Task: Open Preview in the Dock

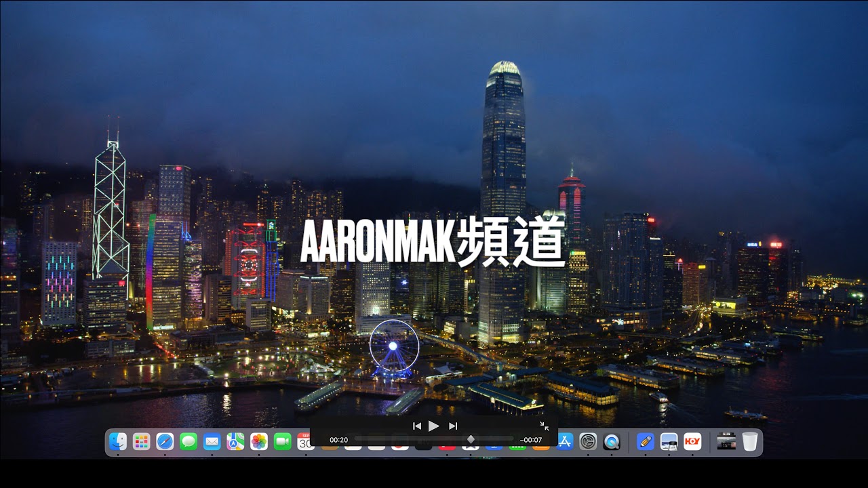Action: coord(669,442)
